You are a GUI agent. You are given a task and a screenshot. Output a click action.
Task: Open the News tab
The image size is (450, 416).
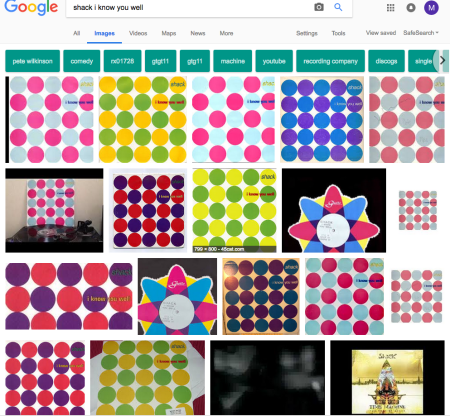point(198,33)
